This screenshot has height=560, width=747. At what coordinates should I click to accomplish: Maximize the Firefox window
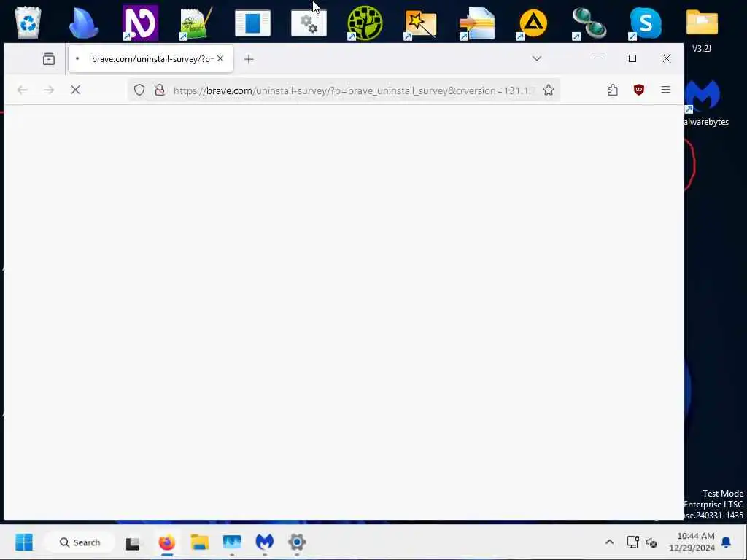[x=632, y=58]
